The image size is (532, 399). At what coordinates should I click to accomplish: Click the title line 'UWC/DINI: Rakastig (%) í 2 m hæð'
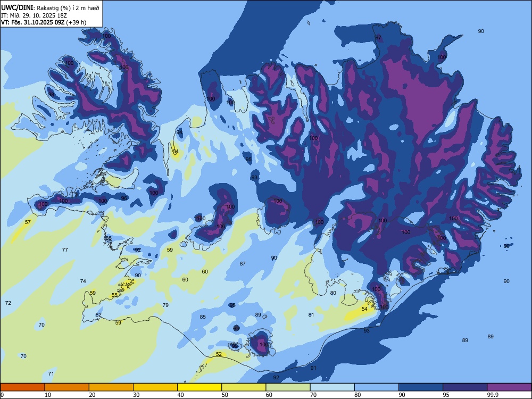point(50,7)
